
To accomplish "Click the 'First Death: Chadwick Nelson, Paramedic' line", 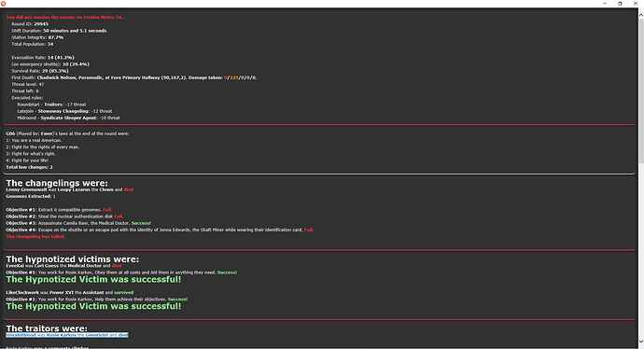I will coord(134,77).
